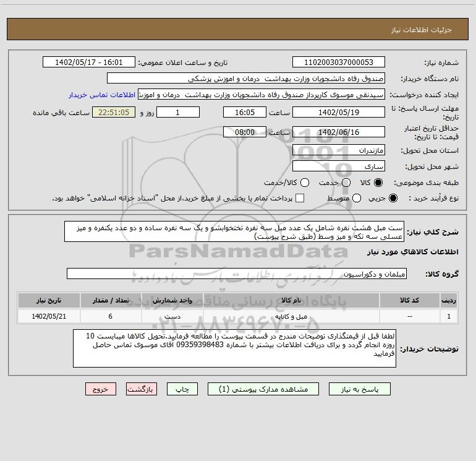
Task: Click the remaining days field showing 1
Action: [178, 112]
